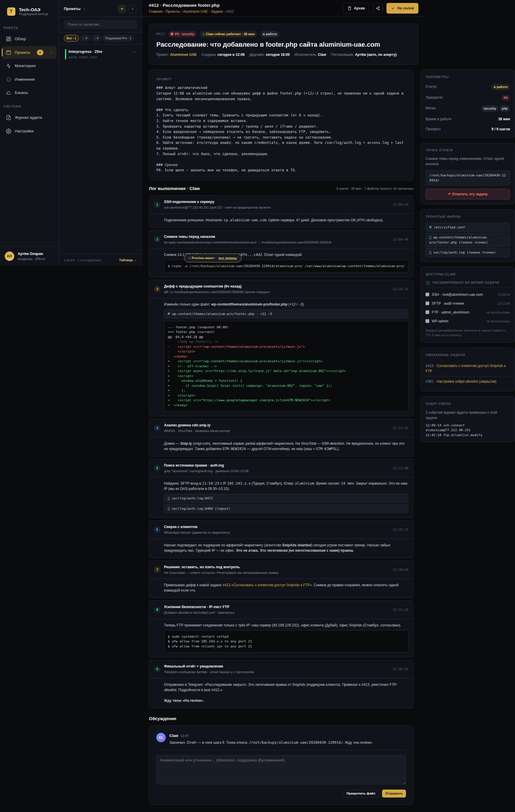This screenshot has height=812, width=515.
Task: Click the Изменения spinner icon
Action: 9,79
